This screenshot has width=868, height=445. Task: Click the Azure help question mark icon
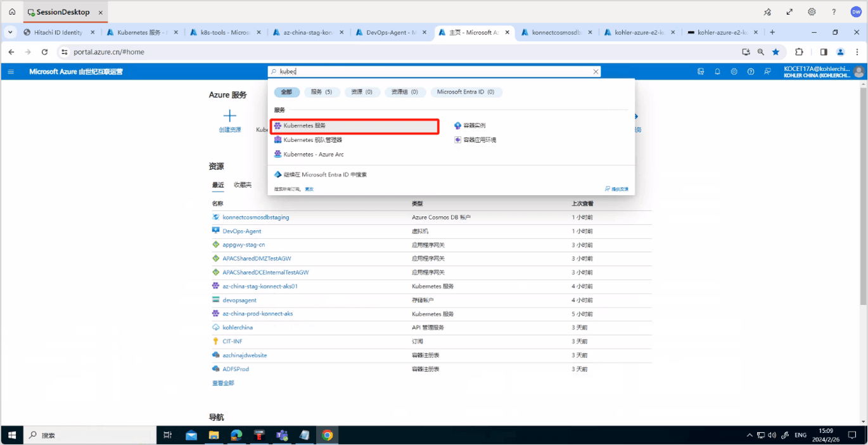pyautogui.click(x=751, y=72)
